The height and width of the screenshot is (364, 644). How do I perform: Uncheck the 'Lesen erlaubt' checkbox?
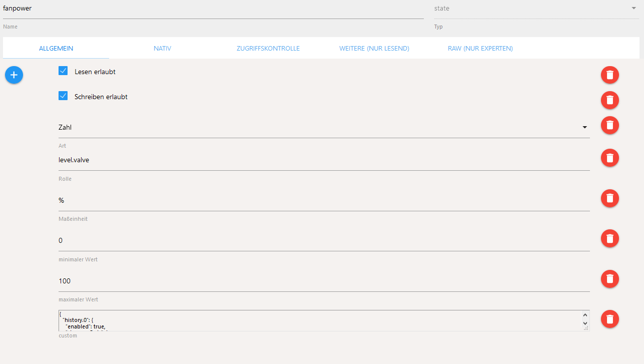pos(63,71)
